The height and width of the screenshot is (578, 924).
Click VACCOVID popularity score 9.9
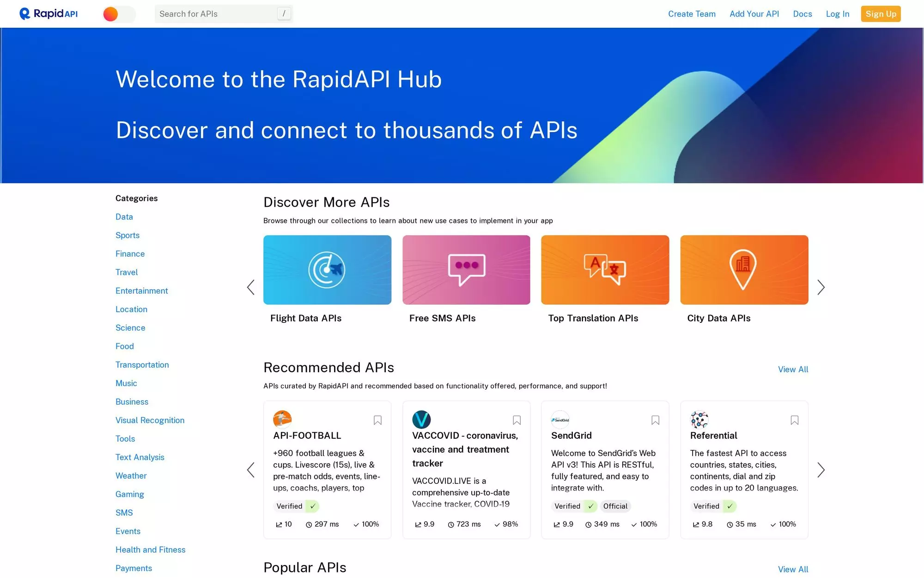coord(425,524)
